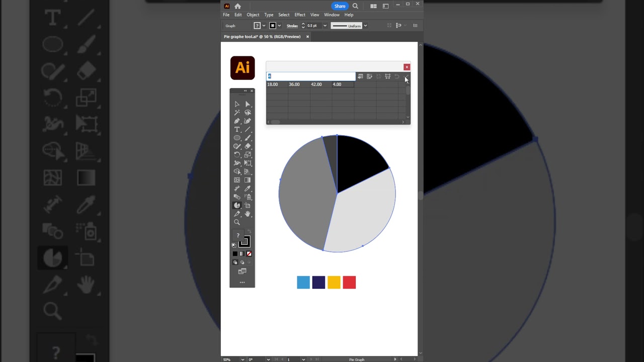Viewport: 644px width, 362px height.
Task: Click the Home icon
Action: [x=237, y=6]
